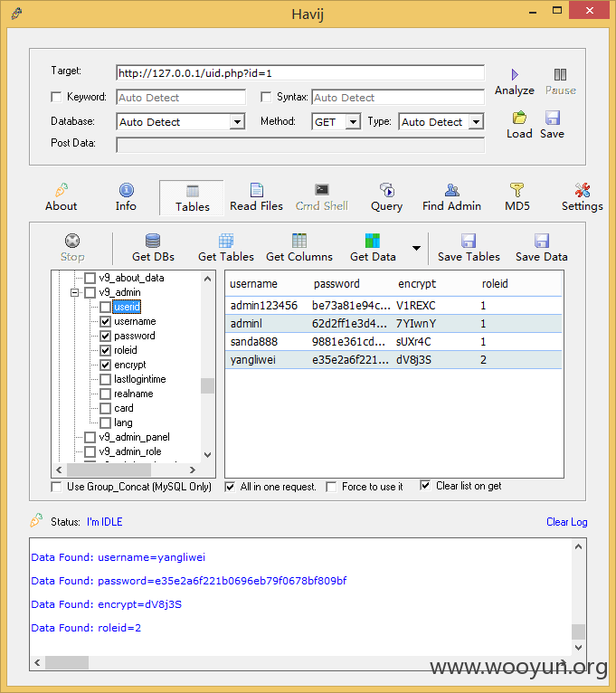Open the Cmd Shell icon
This screenshot has height=693, width=616.
pyautogui.click(x=322, y=190)
